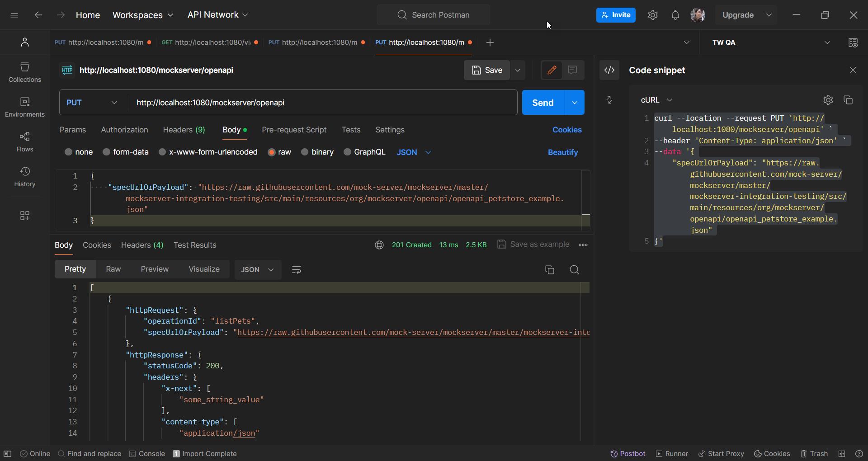Open the Pre-request Script tab
Screen dimensions: 868x461
pyautogui.click(x=294, y=130)
